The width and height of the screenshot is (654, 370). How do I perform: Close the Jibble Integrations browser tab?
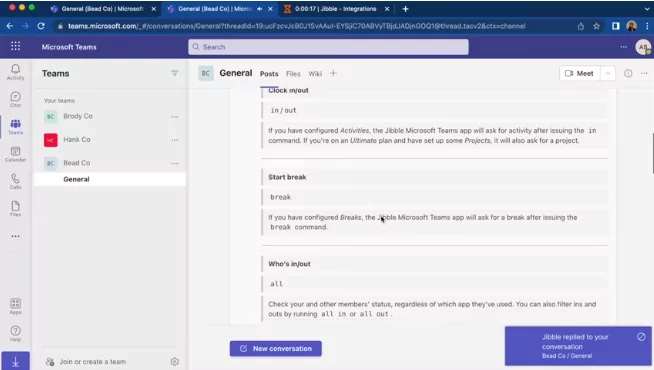click(x=387, y=9)
